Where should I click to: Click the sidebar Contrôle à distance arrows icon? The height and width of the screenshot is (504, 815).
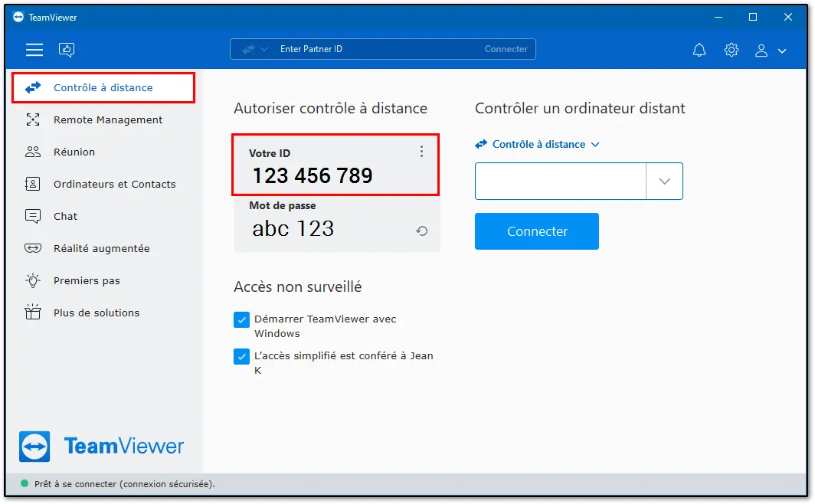[x=33, y=87]
